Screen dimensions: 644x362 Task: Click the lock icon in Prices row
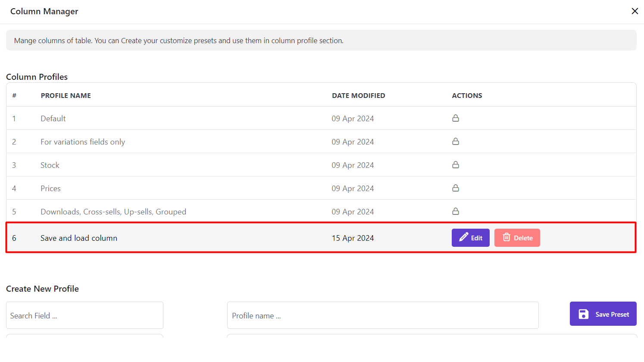point(455,188)
